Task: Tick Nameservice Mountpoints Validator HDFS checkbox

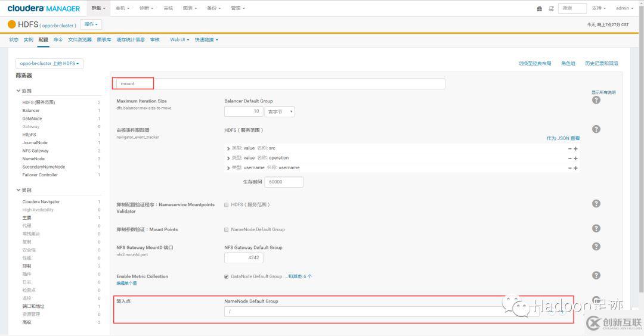Action: tap(227, 205)
